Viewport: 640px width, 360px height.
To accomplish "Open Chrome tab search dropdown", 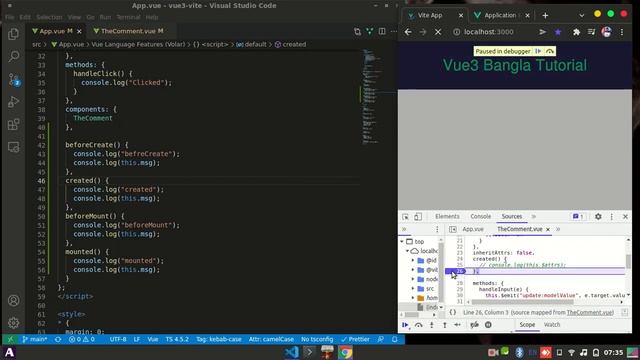I will [x=582, y=16].
